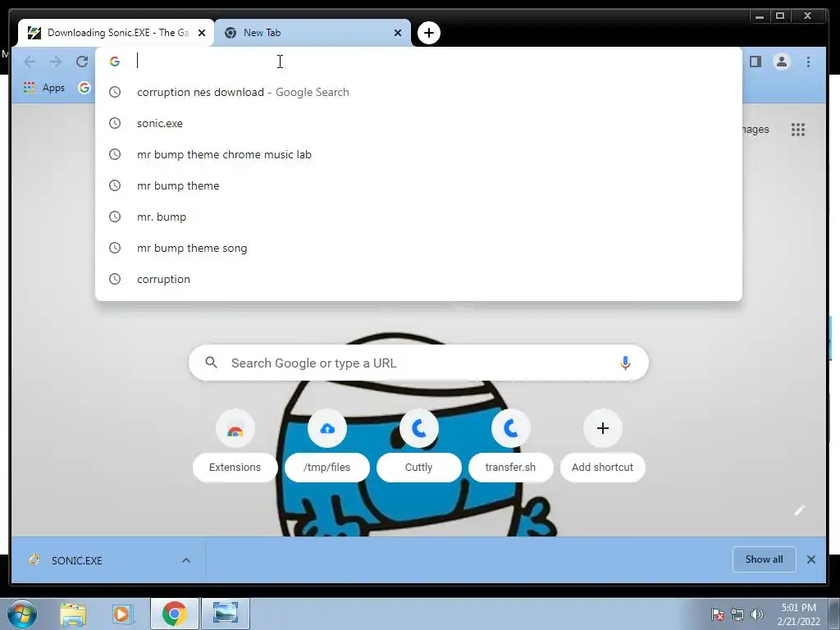Click the magnifier icon in the search box
Image resolution: width=840 pixels, height=630 pixels.
211,363
